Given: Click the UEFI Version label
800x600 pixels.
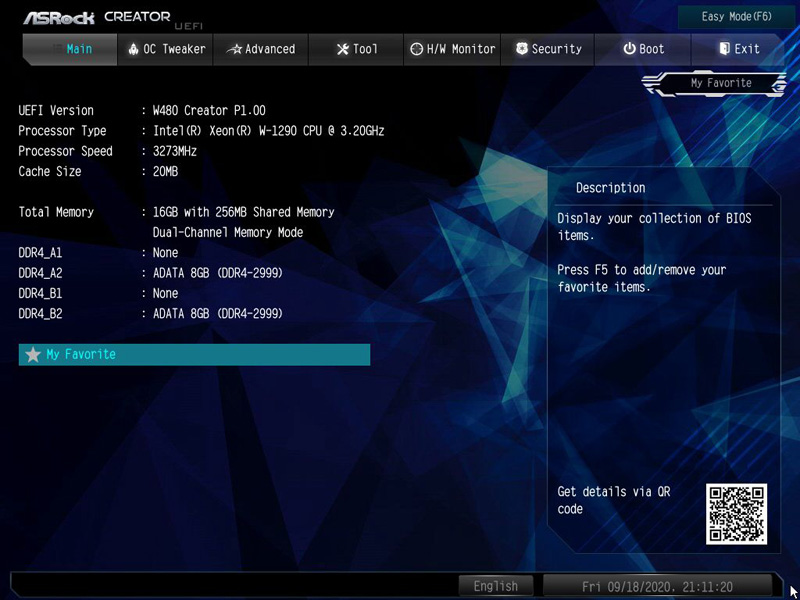Looking at the screenshot, I should click(56, 111).
